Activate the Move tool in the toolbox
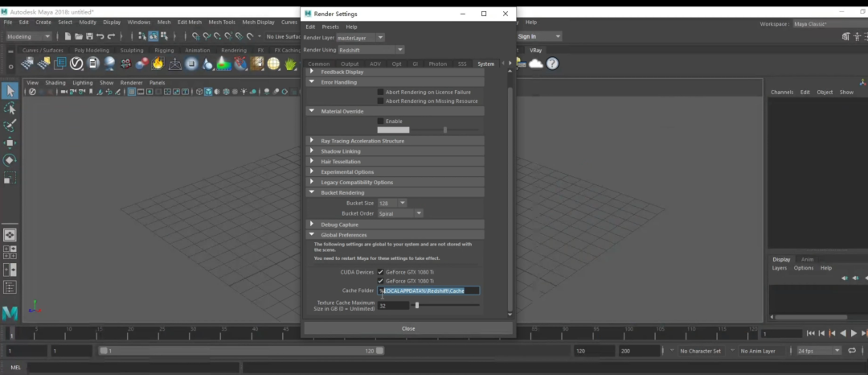Image resolution: width=868 pixels, height=375 pixels. (x=10, y=143)
